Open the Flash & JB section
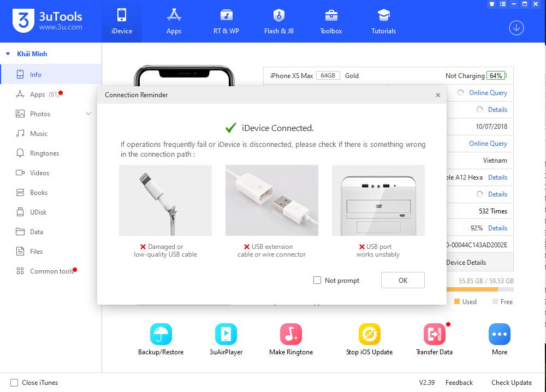 (278, 20)
